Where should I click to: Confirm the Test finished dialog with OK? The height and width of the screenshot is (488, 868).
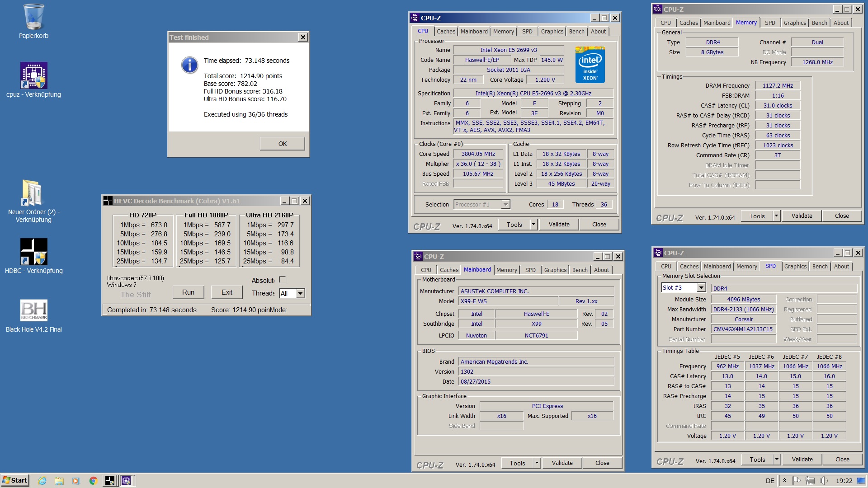[x=283, y=144]
